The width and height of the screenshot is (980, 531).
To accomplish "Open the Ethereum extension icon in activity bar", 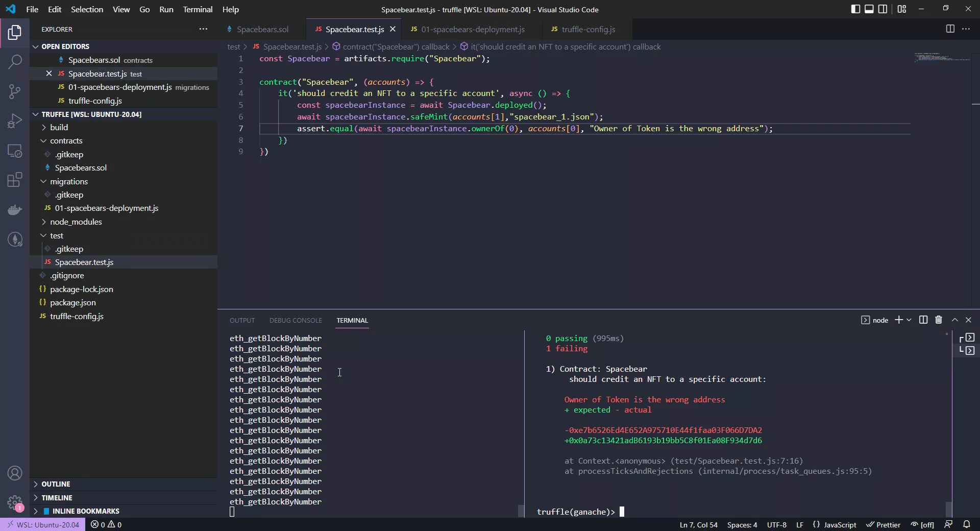I will [15, 239].
